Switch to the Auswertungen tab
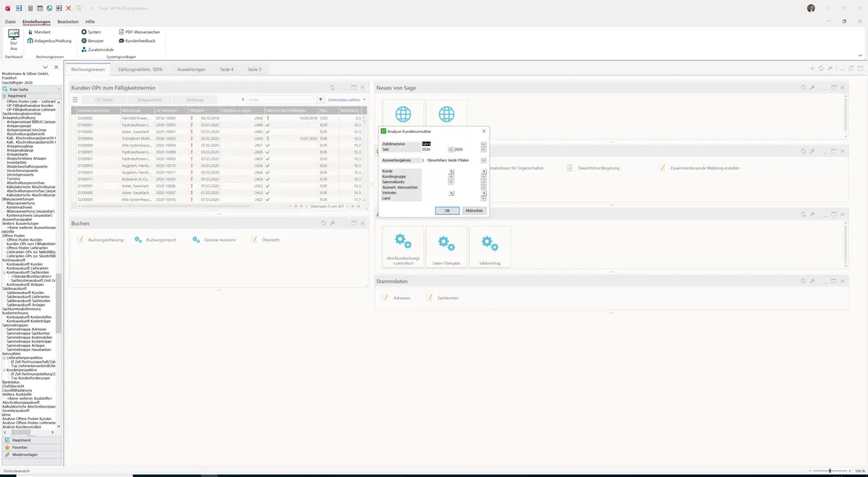This screenshot has height=477, width=868. point(192,69)
